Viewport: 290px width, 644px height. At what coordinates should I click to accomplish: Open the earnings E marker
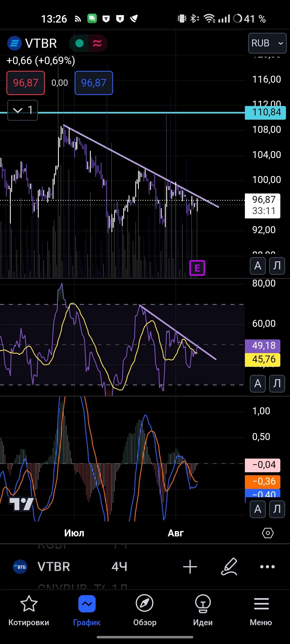click(x=197, y=268)
